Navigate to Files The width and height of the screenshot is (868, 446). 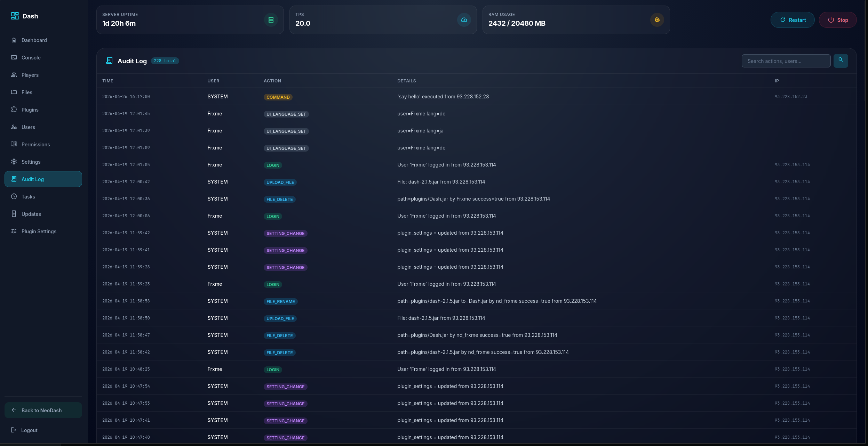pos(43,92)
